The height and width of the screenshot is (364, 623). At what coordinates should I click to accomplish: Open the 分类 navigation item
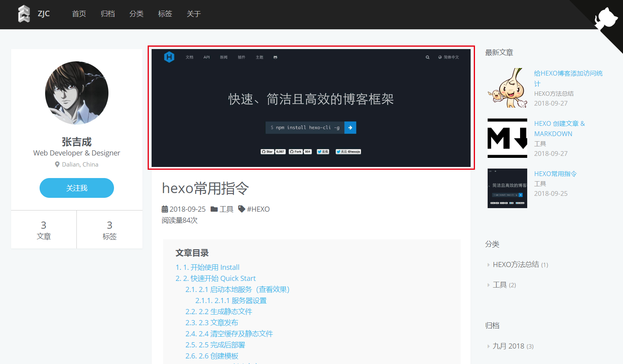click(137, 14)
